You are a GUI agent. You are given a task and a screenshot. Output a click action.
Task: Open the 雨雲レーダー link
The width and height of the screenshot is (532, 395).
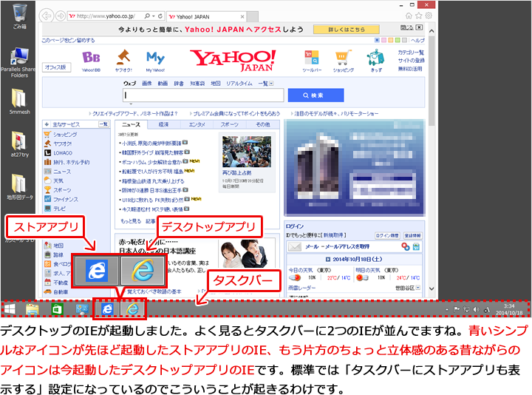302,288
